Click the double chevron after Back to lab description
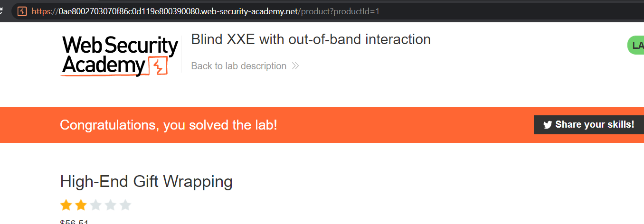 (x=295, y=66)
